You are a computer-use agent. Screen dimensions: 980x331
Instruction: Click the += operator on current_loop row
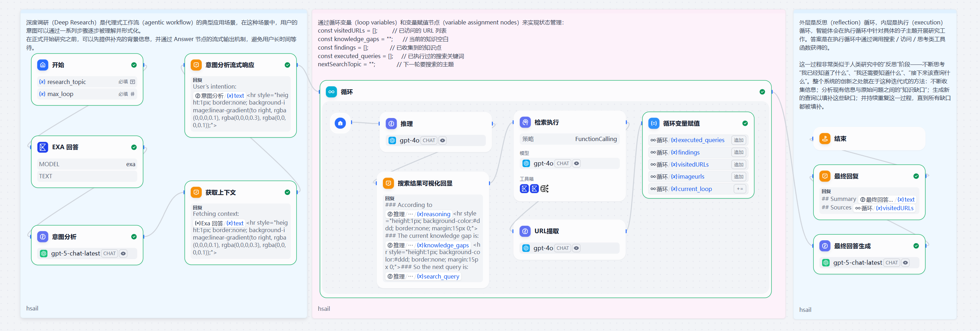(740, 189)
